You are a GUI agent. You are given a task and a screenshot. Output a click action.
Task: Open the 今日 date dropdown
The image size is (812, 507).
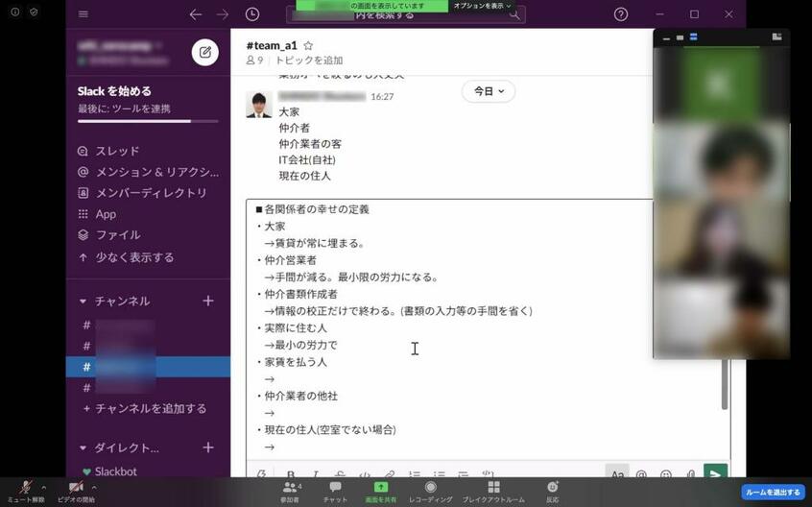click(489, 91)
